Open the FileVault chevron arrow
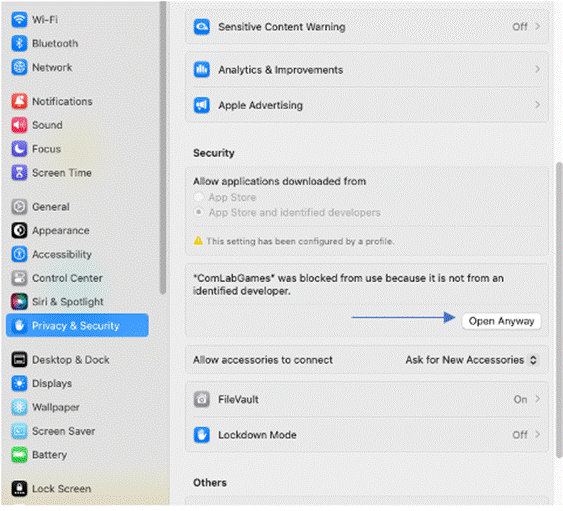This screenshot has height=511, width=563. pyautogui.click(x=538, y=399)
